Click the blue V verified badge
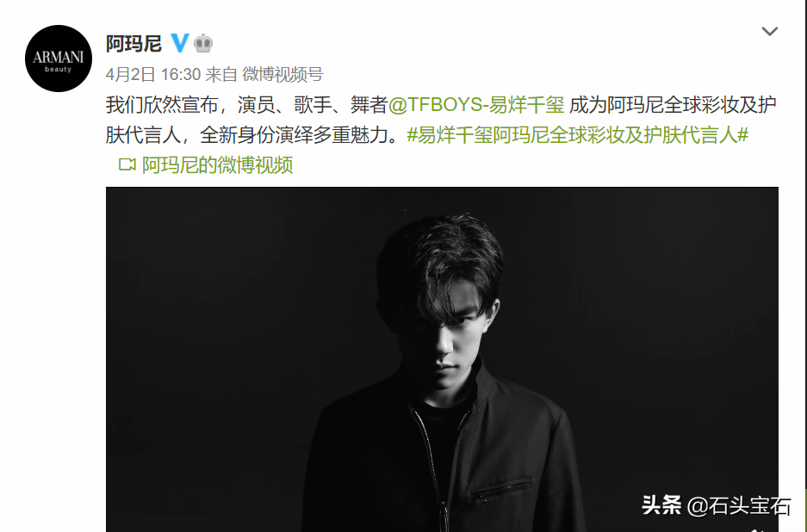807x532 pixels. pyautogui.click(x=180, y=43)
